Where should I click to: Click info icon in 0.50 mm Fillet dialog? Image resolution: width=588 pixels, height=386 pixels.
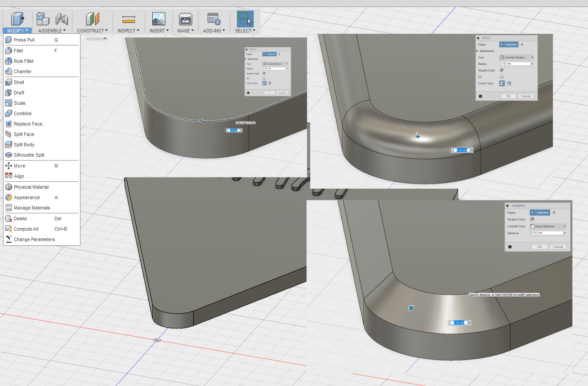[x=480, y=96]
